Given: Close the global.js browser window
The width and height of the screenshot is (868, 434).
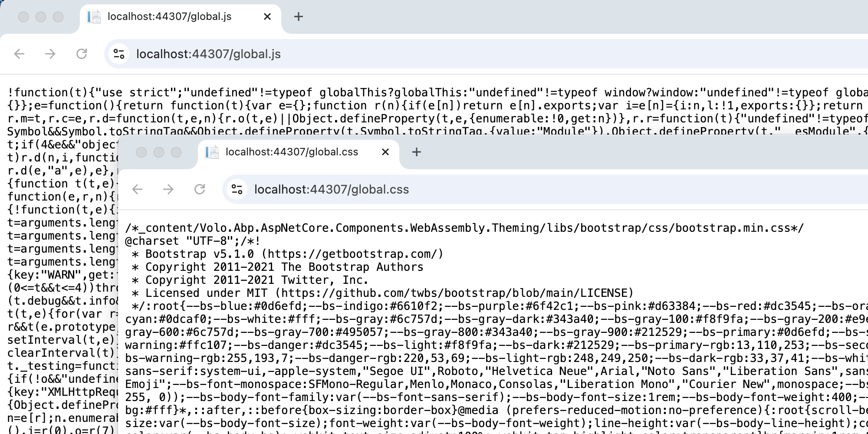Looking at the screenshot, I should (x=23, y=17).
